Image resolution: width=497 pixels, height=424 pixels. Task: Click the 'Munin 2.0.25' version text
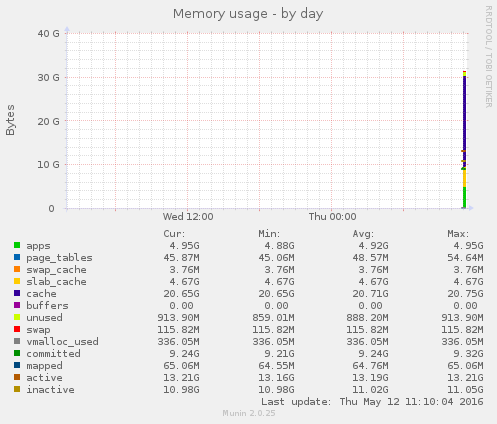[x=249, y=413]
